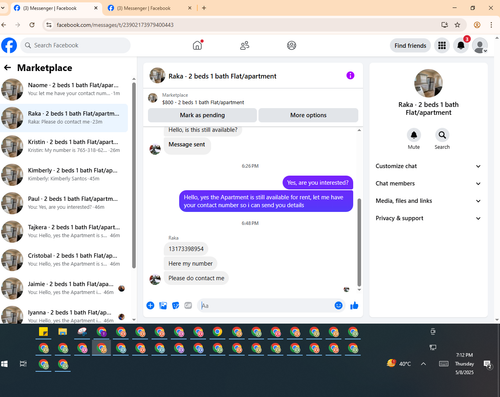
Task: Open the Windows Start menu
Action: (4, 364)
